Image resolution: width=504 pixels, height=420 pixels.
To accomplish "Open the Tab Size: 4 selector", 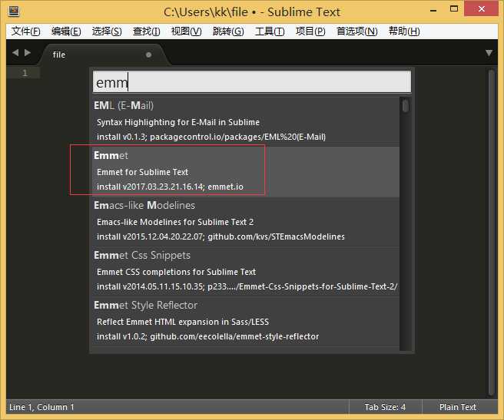I will pyautogui.click(x=385, y=407).
